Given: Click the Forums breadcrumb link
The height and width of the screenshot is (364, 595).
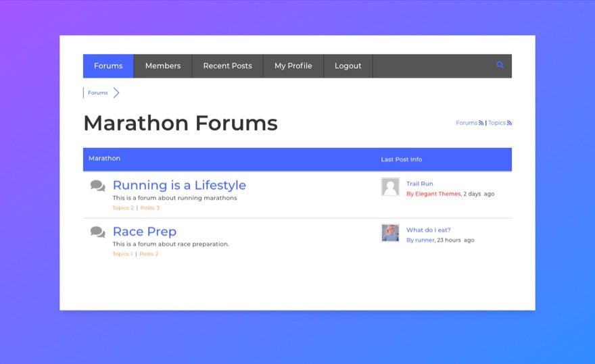Looking at the screenshot, I should [98, 93].
